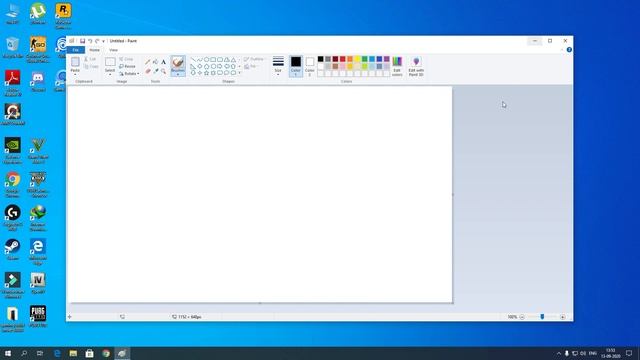This screenshot has width=640, height=360.
Task: Select Color 2 background box
Action: tap(310, 67)
